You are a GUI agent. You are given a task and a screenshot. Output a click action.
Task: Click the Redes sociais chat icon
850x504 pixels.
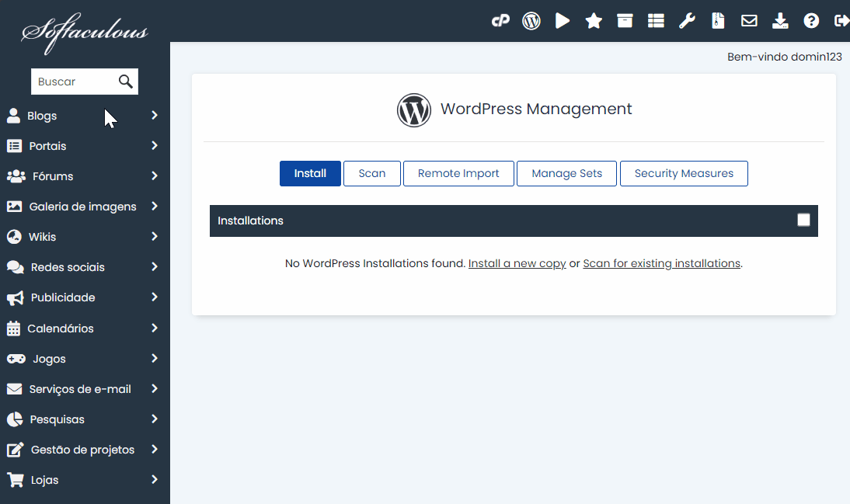point(16,267)
